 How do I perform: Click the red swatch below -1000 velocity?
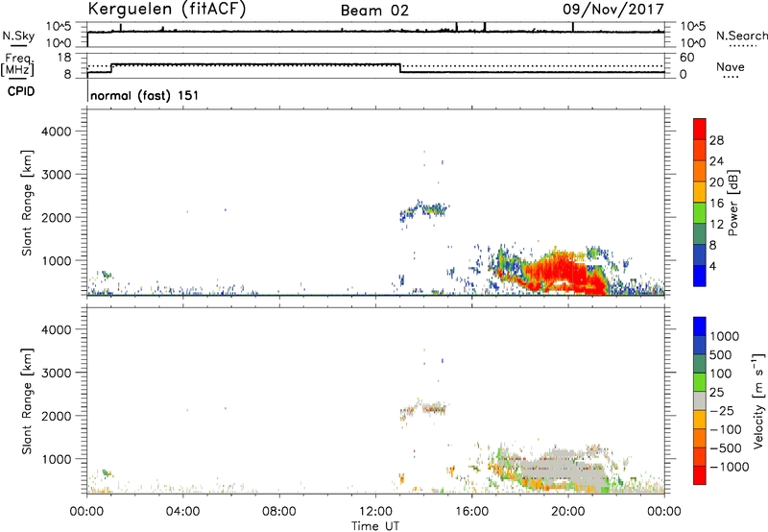(700, 475)
